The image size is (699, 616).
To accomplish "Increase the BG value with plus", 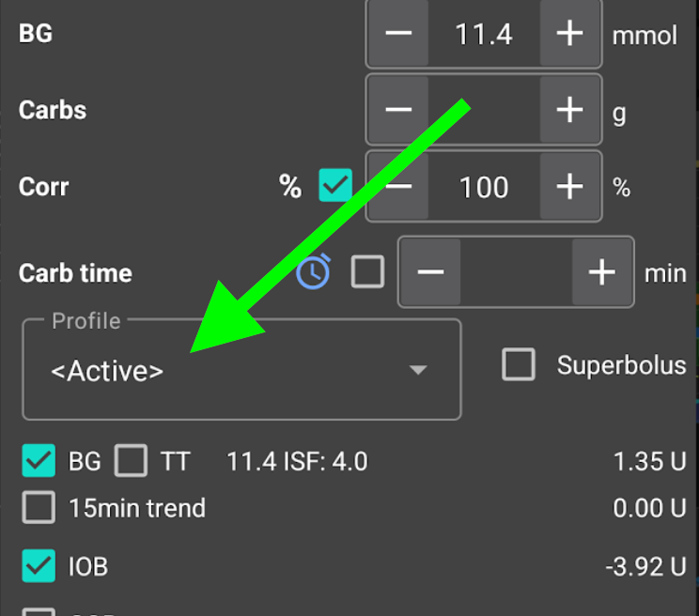I will [569, 34].
